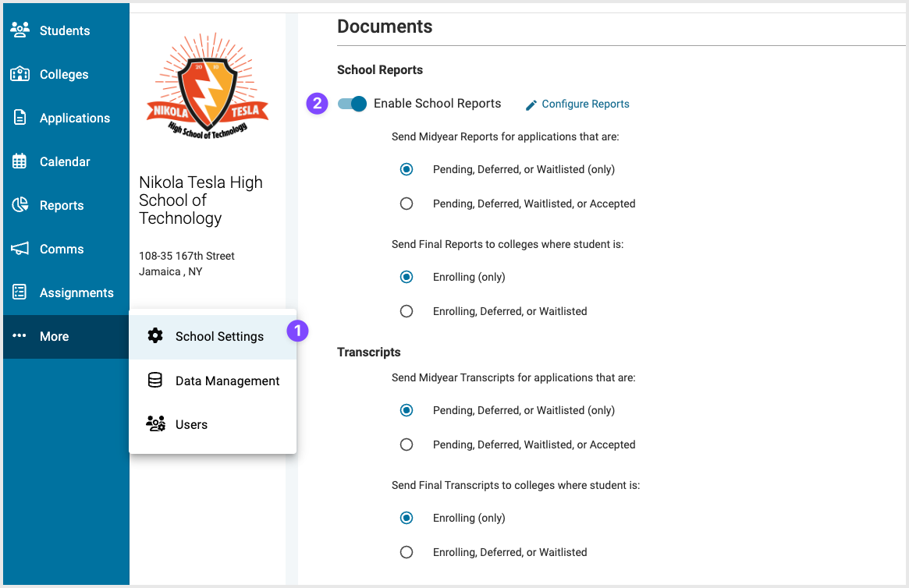Open Comms from the sidebar
This screenshot has height=588, width=909.
point(66,249)
